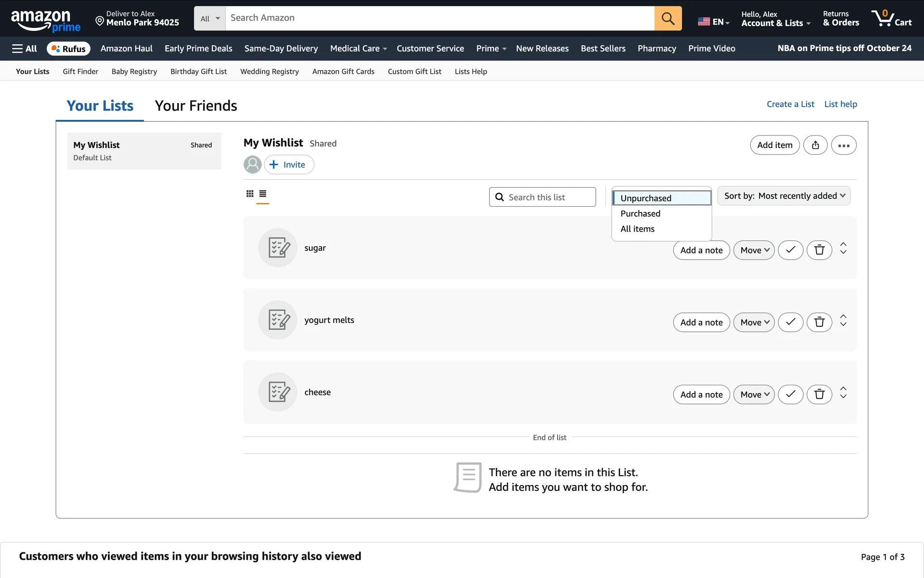Expand the Move dropdown for yogurt melts
The image size is (924, 578).
point(754,322)
